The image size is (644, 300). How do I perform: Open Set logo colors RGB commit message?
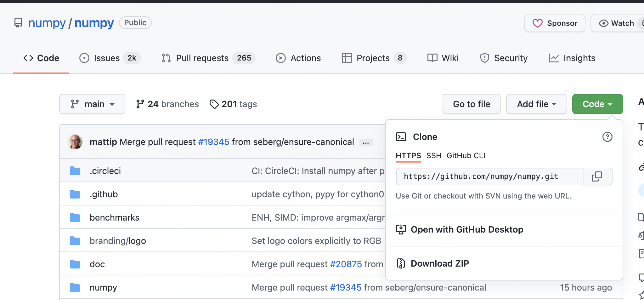coord(316,241)
